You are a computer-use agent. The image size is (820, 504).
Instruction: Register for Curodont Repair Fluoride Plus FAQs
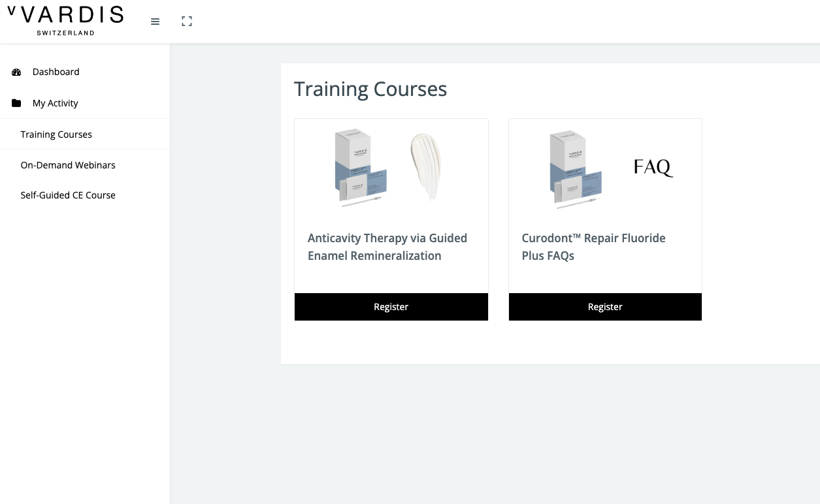pyautogui.click(x=604, y=306)
